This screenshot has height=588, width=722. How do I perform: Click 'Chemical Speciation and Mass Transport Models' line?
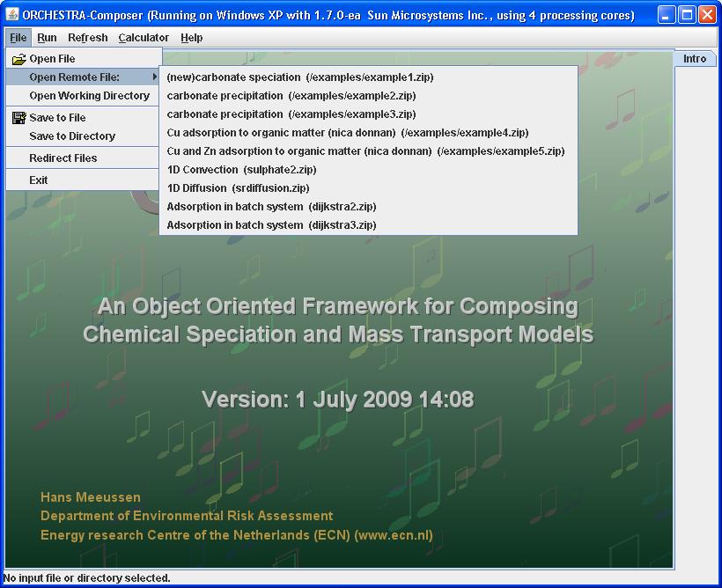coord(338,334)
